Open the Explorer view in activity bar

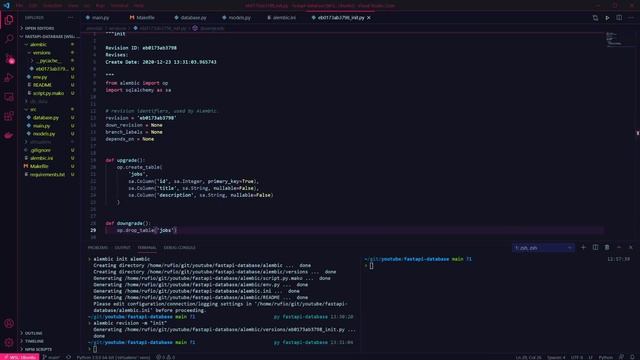click(x=9, y=20)
